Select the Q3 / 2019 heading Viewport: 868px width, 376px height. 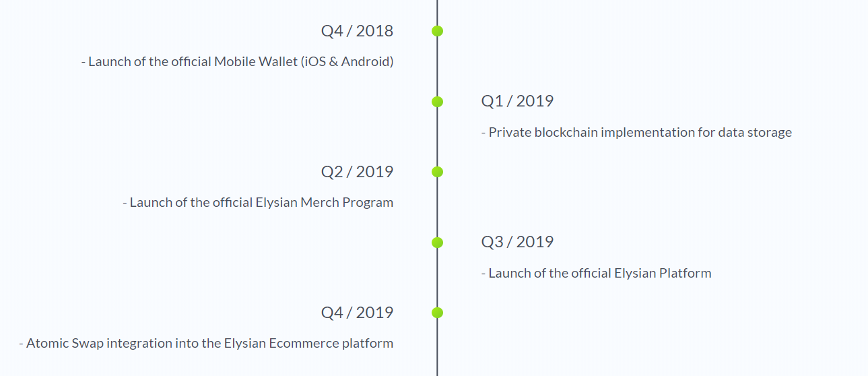pyautogui.click(x=517, y=242)
